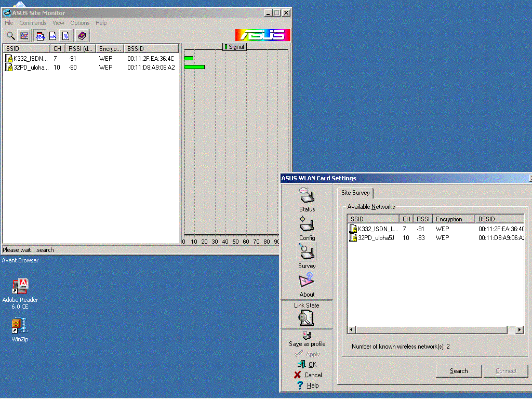The width and height of the screenshot is (532, 399).
Task: Open the Options menu in Site Monitor
Action: [79, 23]
